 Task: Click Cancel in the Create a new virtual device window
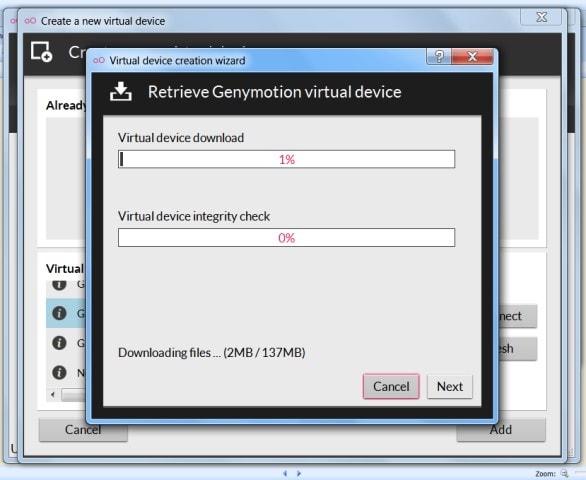coord(83,430)
